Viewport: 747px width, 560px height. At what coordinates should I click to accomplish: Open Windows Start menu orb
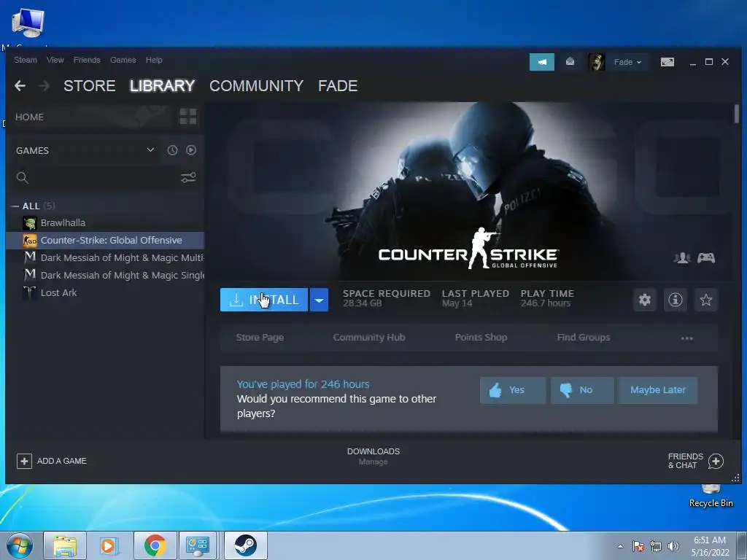[19, 545]
